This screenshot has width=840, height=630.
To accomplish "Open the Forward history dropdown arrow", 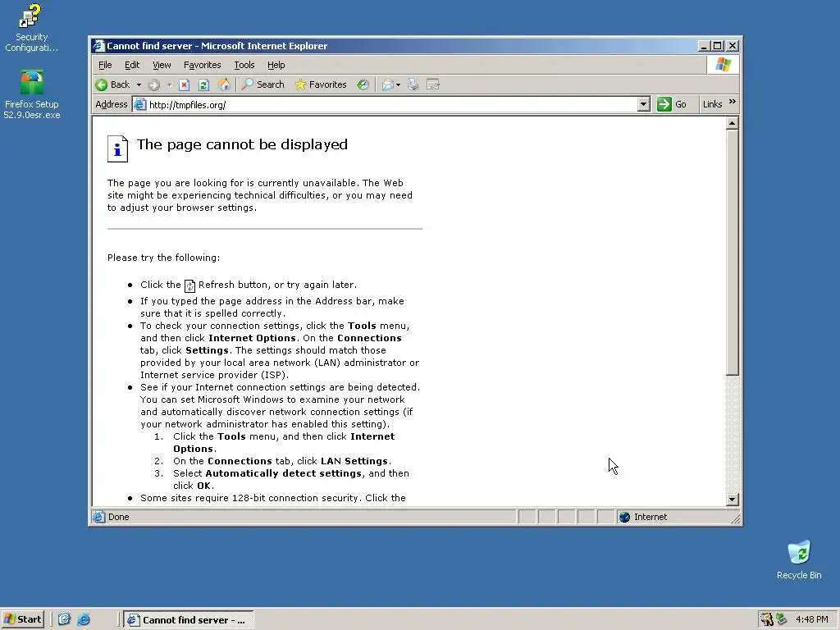I will (169, 84).
